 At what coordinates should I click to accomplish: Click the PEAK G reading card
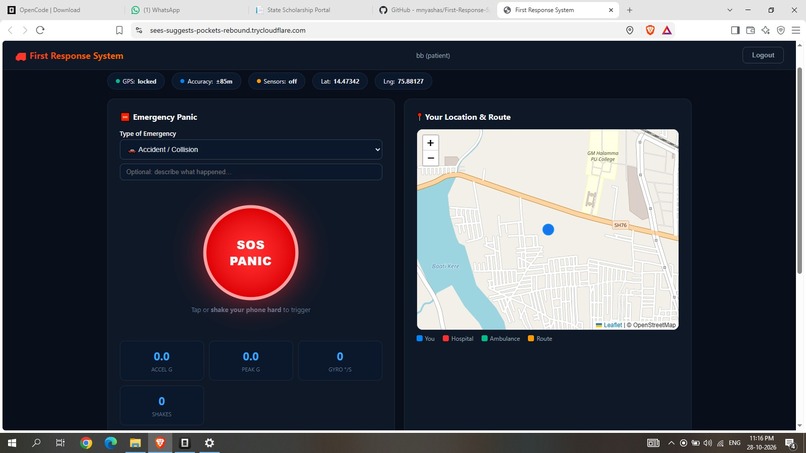pyautogui.click(x=251, y=360)
